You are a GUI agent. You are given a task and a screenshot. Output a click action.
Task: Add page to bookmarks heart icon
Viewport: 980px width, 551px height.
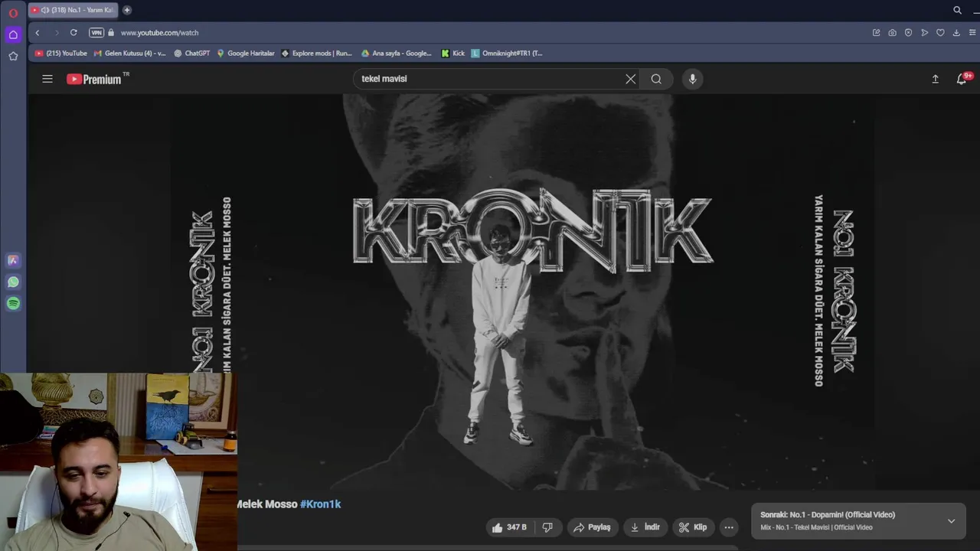[x=940, y=33]
